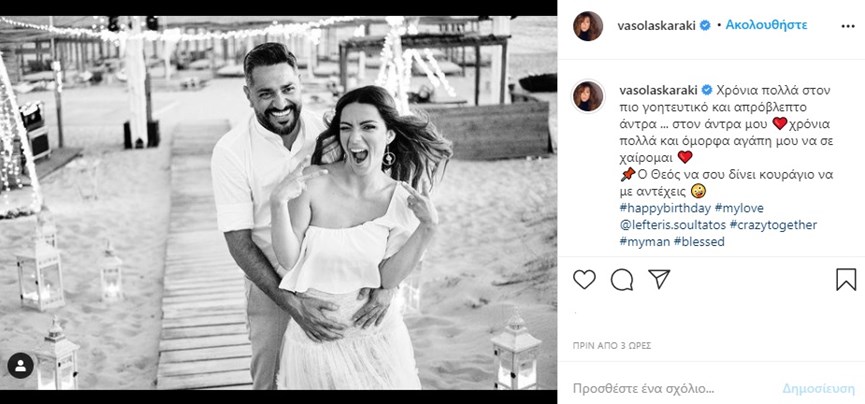Open the #crazytogether hashtag

click(773, 225)
